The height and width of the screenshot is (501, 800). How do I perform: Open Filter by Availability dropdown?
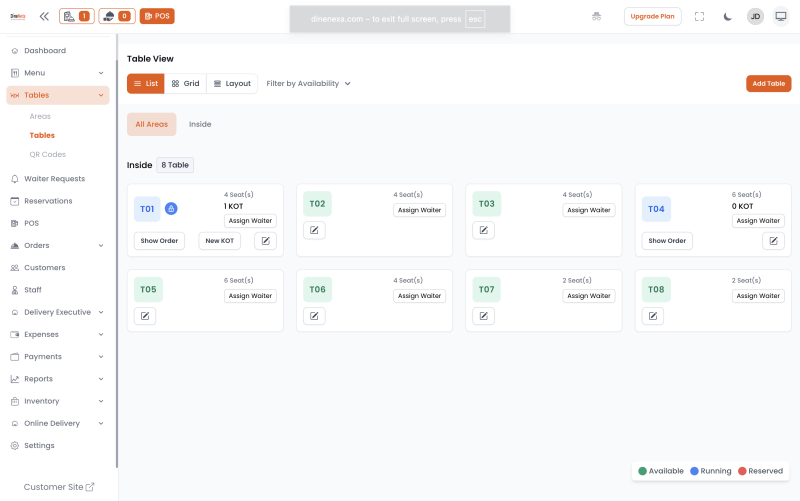pos(308,84)
